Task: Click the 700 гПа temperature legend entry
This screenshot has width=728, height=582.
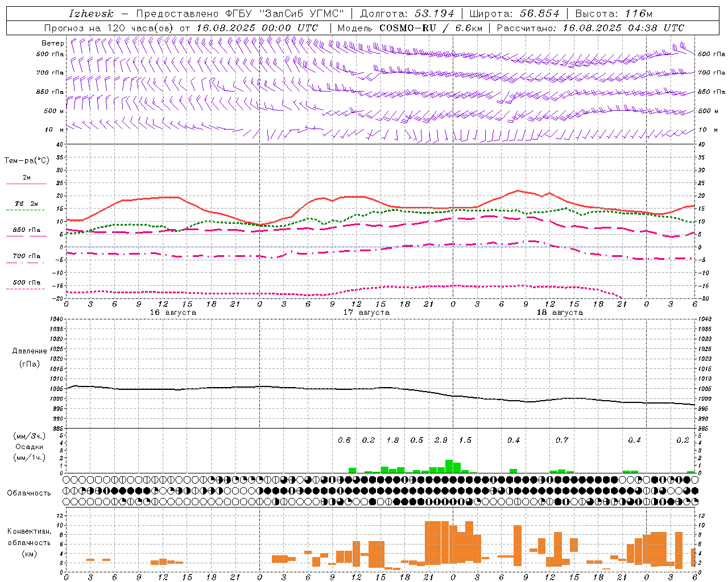Action: [27, 256]
